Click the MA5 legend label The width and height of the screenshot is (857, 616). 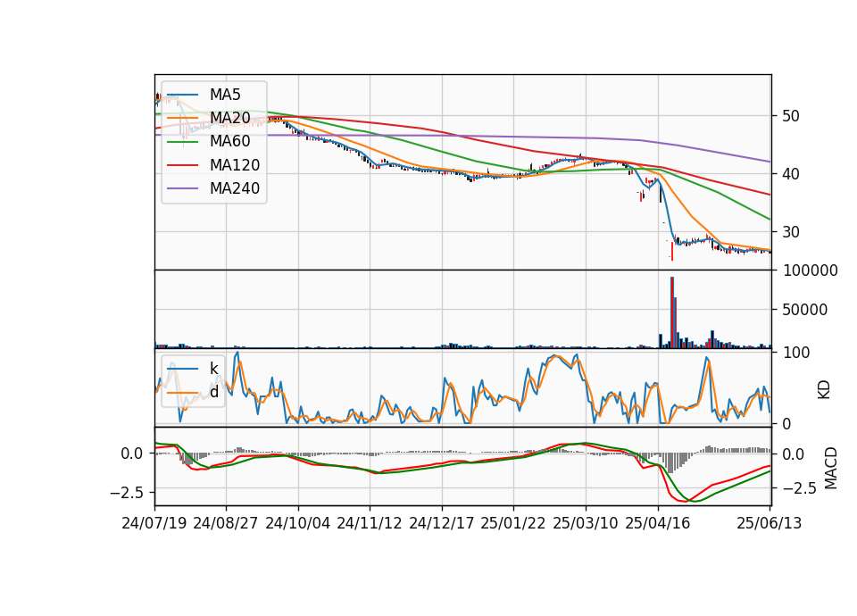225,95
